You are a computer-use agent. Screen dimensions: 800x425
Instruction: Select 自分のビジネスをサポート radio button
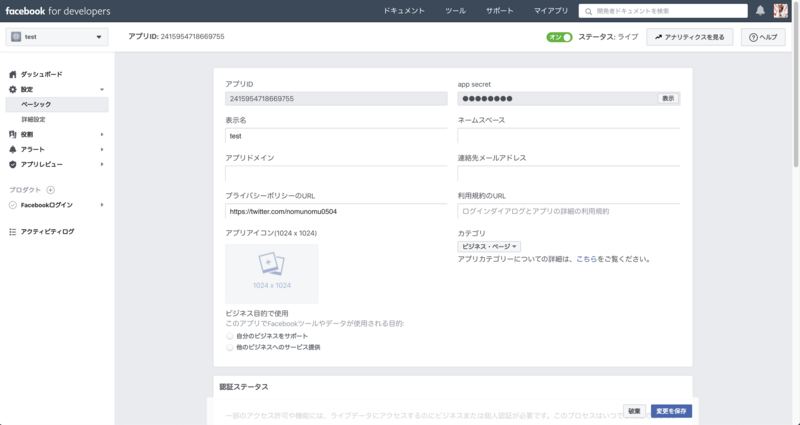tap(230, 336)
